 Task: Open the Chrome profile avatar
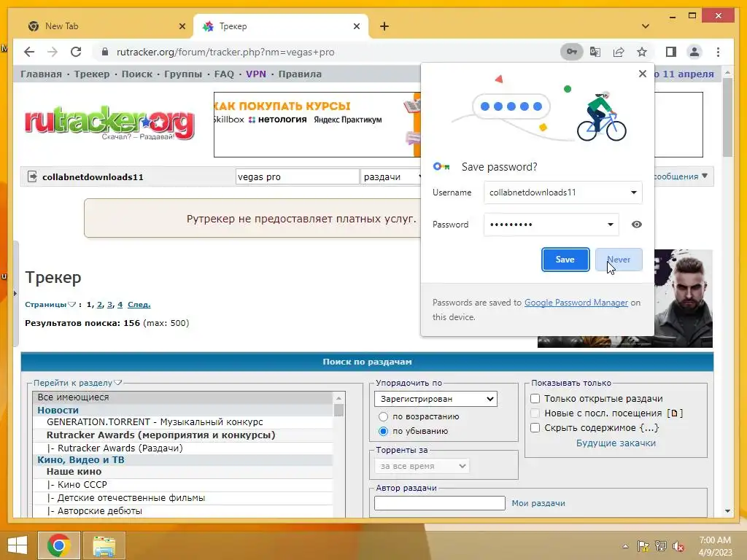[x=694, y=52]
